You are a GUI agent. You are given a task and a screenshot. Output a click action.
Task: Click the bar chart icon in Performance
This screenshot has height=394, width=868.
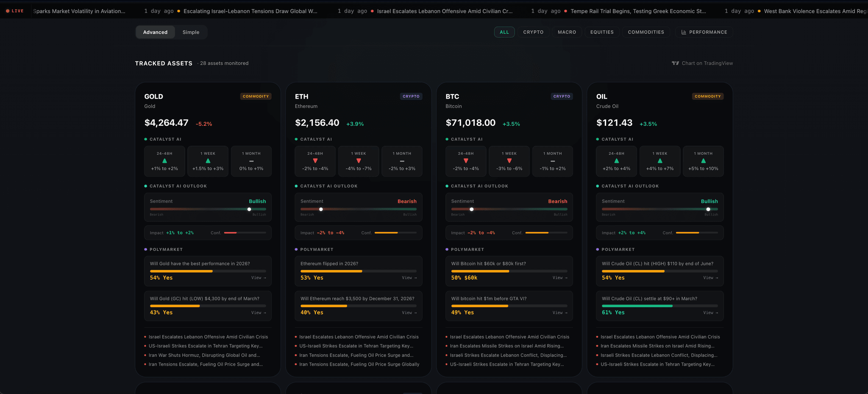pyautogui.click(x=684, y=32)
